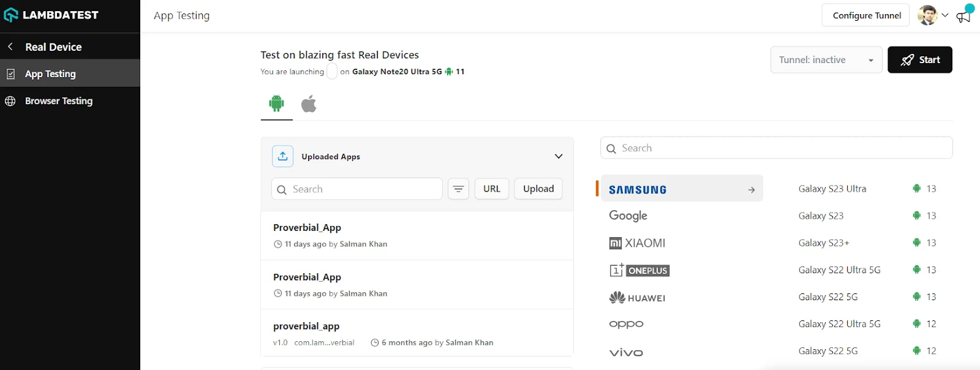Image resolution: width=980 pixels, height=370 pixels.
Task: Select the Vivo brand
Action: click(x=626, y=352)
